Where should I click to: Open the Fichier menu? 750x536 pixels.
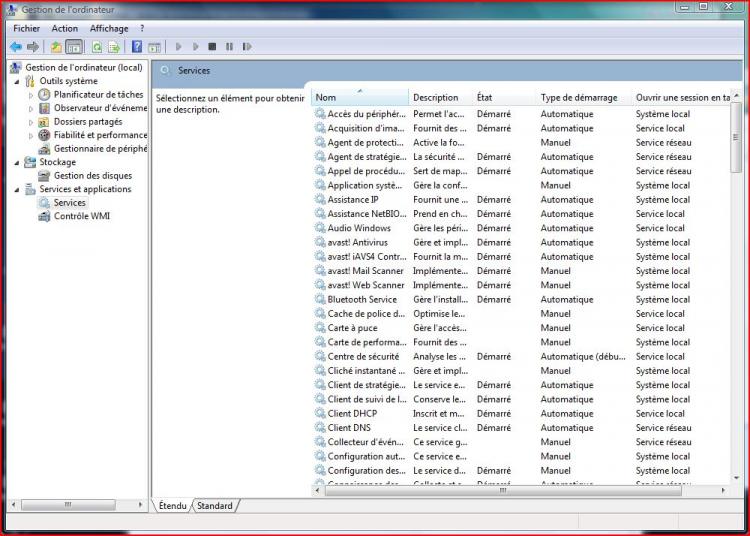tap(27, 29)
